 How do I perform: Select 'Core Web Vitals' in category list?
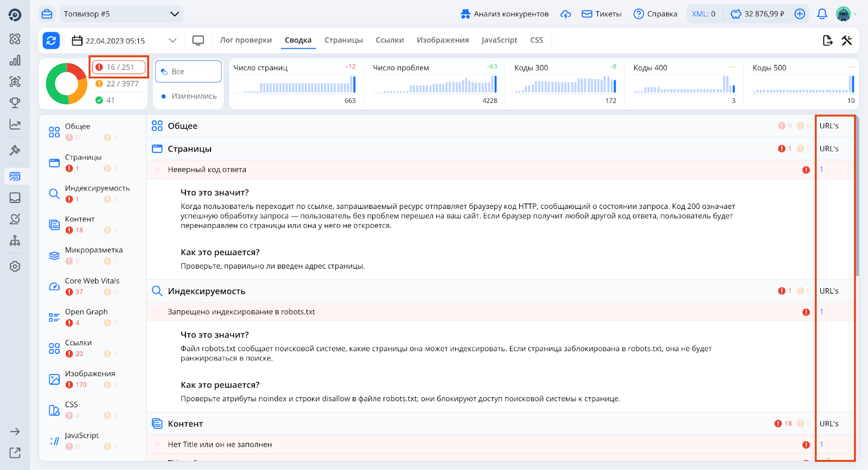(92, 281)
